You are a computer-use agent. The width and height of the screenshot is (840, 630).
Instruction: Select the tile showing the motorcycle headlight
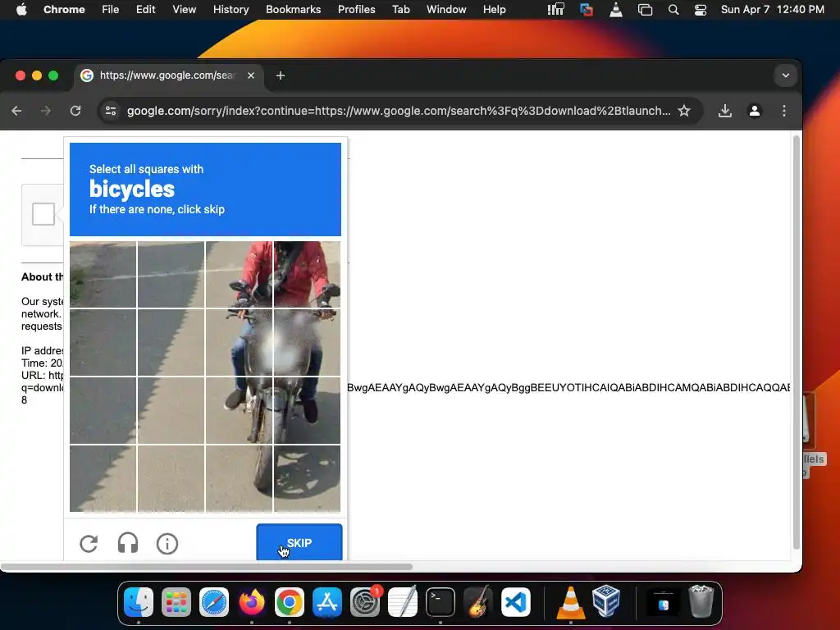coord(307,342)
